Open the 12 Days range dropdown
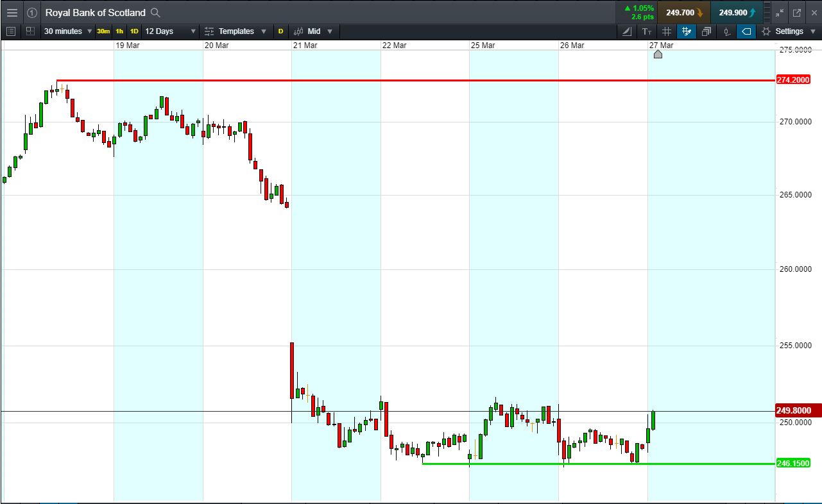Screen dimensions: 822x504 coord(170,31)
